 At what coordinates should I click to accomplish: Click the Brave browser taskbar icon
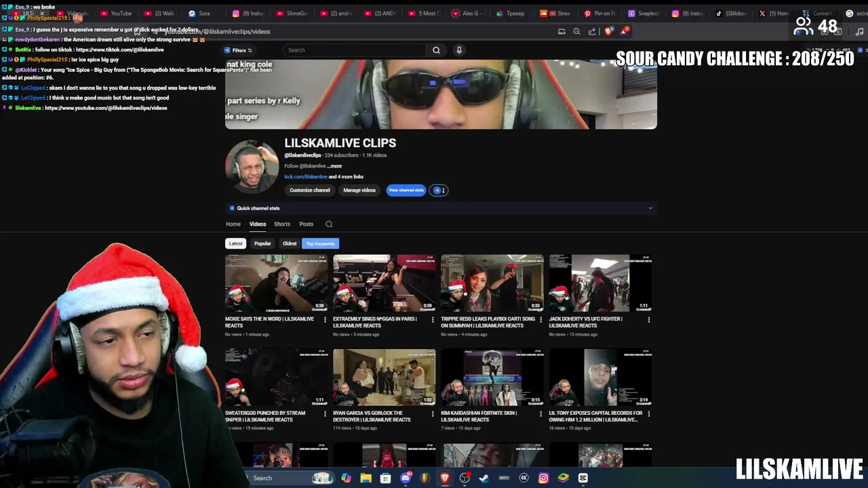445,479
